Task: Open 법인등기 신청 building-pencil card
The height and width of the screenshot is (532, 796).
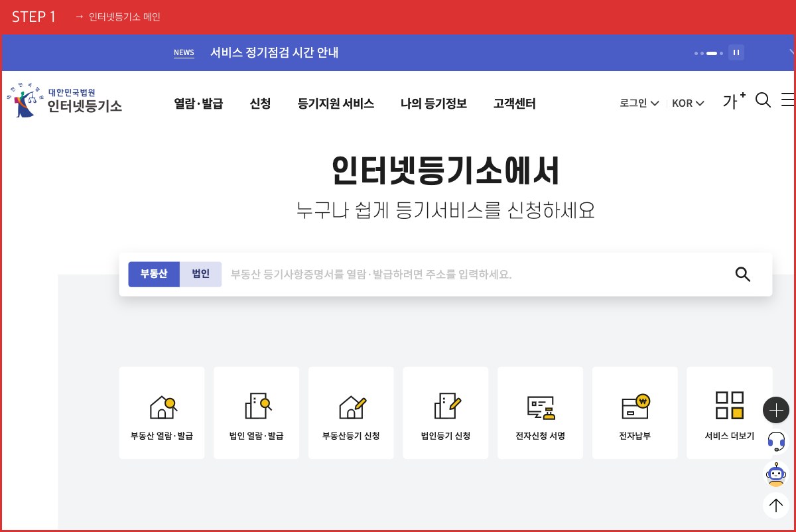Action: [x=446, y=413]
